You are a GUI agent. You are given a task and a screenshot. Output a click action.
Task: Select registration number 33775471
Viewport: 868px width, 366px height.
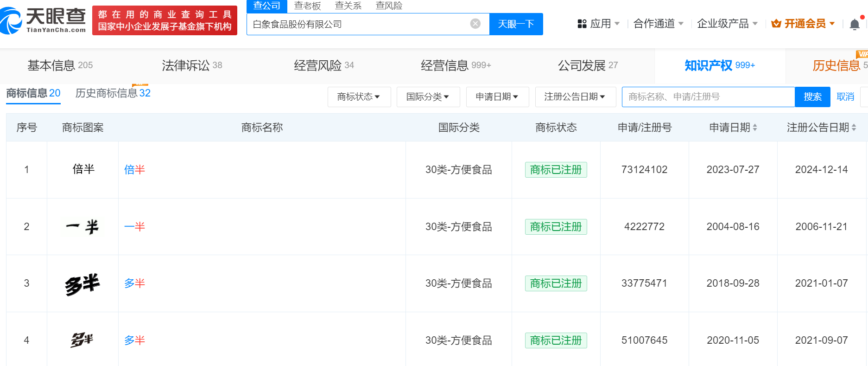tap(645, 283)
